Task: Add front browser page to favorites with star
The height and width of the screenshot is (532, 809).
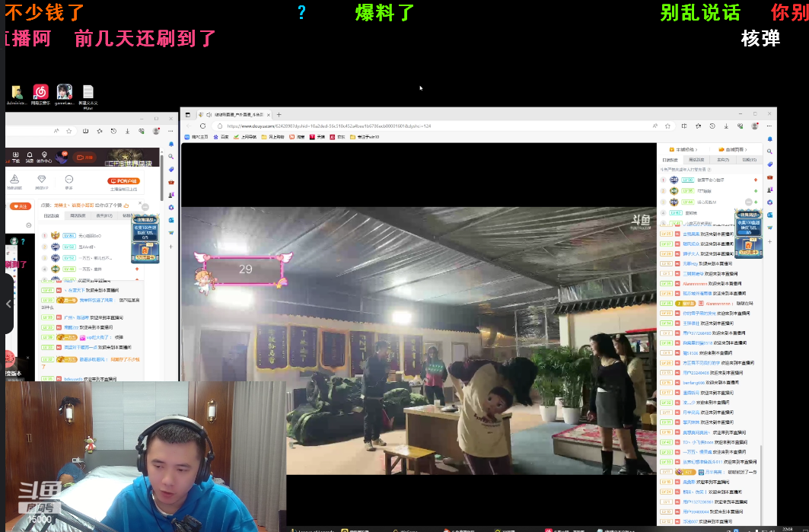Action: pyautogui.click(x=668, y=126)
